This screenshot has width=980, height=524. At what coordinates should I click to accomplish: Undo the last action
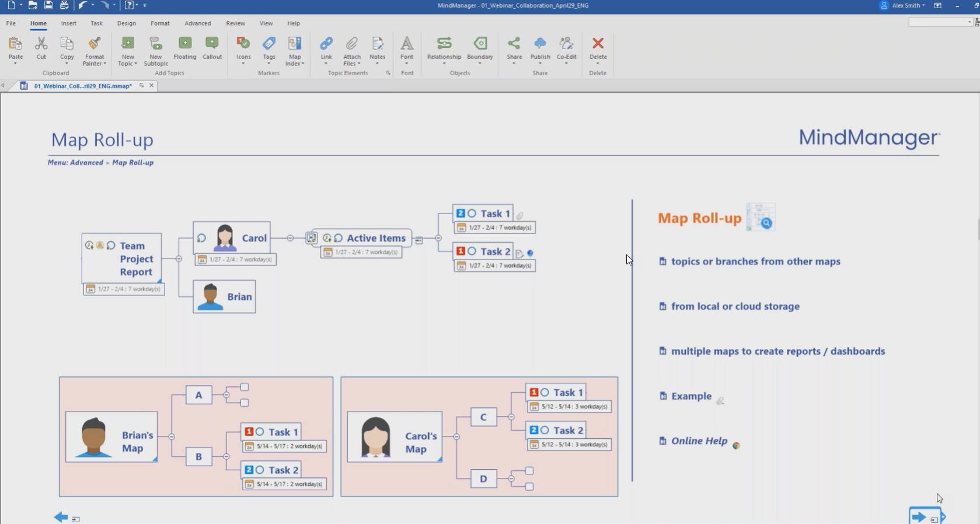(83, 5)
